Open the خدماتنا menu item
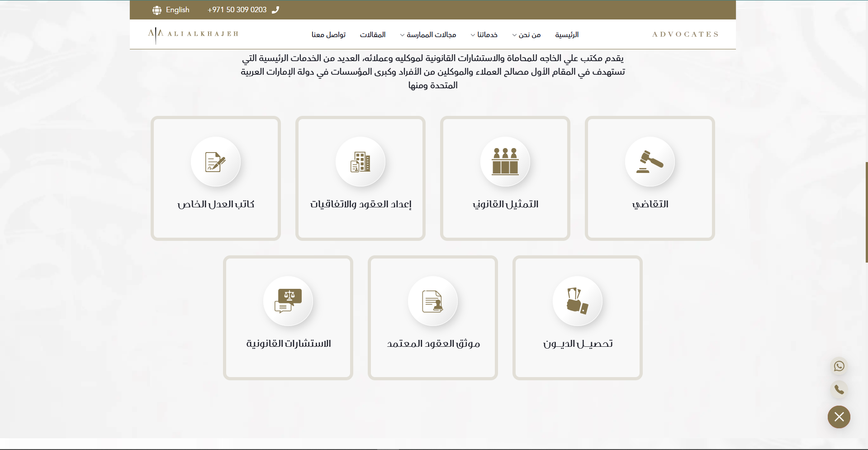 click(x=487, y=35)
